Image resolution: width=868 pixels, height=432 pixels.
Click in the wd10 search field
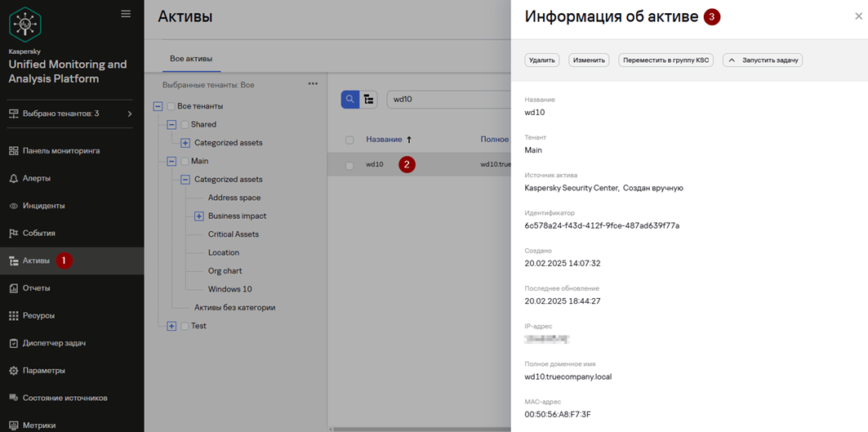tap(448, 100)
